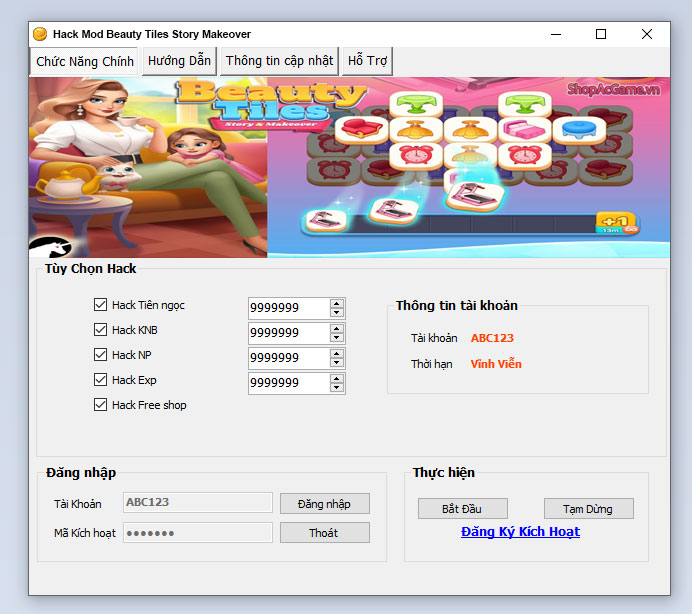Minimize the Hack Mod window
This screenshot has height=616, width=693.
[x=556, y=34]
